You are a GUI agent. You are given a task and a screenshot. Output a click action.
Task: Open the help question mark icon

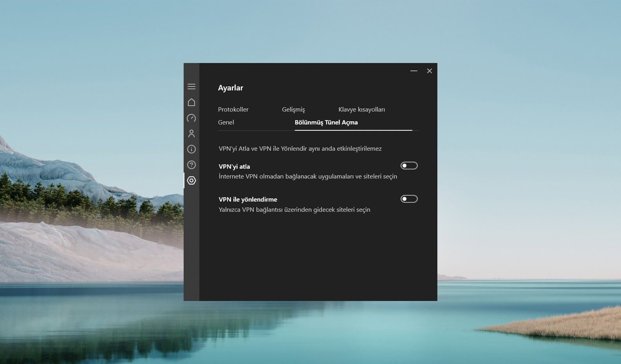(x=191, y=165)
